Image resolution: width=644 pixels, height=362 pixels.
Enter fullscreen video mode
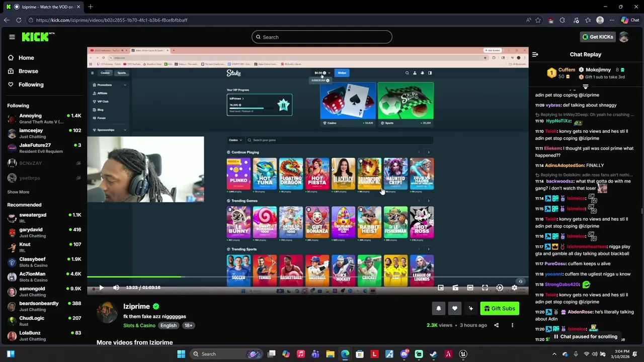click(x=485, y=288)
